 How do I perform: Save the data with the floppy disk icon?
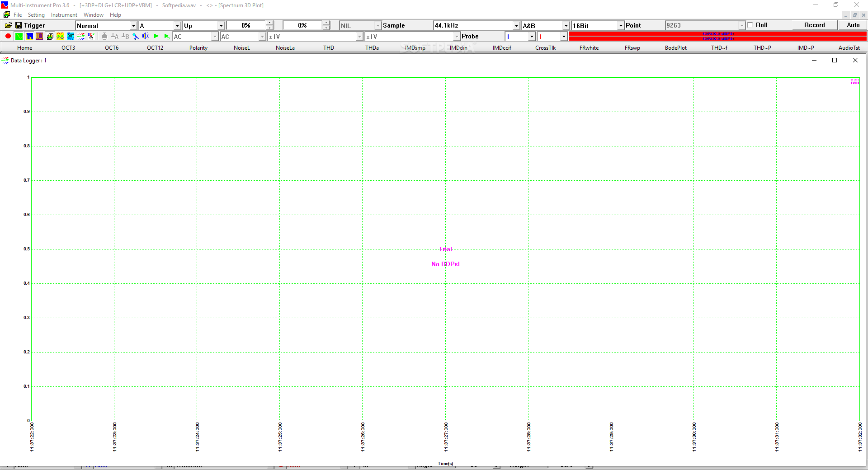[x=19, y=25]
